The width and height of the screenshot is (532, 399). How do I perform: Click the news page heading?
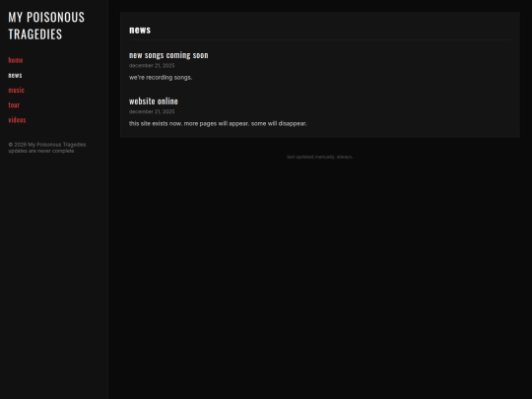(x=140, y=30)
